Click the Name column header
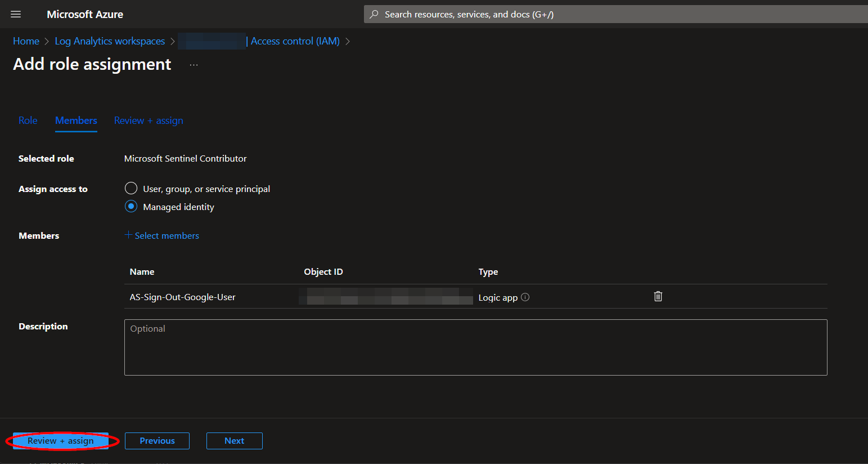868x464 pixels. [x=142, y=272]
